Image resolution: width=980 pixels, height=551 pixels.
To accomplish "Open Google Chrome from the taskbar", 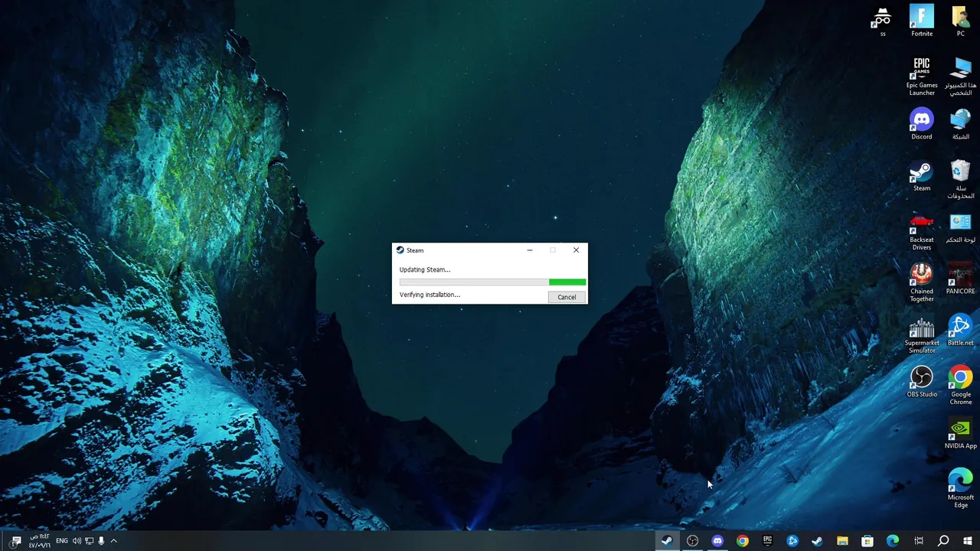I will click(x=743, y=541).
